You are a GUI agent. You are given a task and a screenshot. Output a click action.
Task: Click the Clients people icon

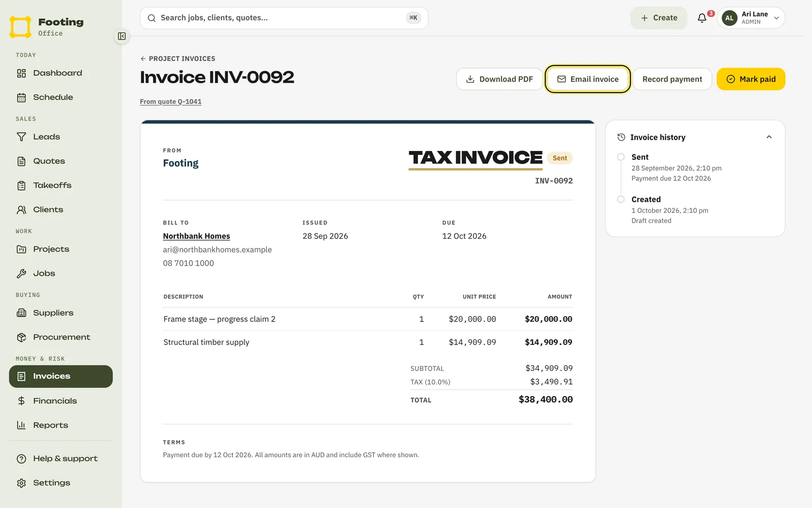click(x=21, y=210)
